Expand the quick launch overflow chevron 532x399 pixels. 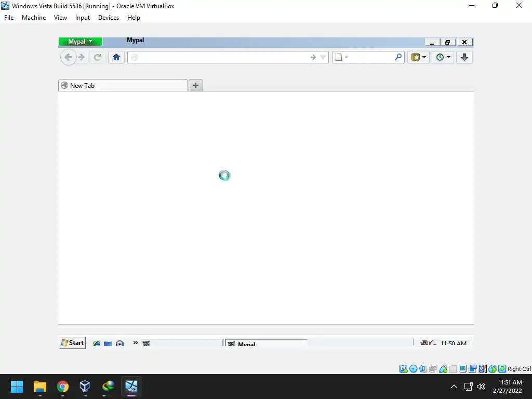(136, 343)
